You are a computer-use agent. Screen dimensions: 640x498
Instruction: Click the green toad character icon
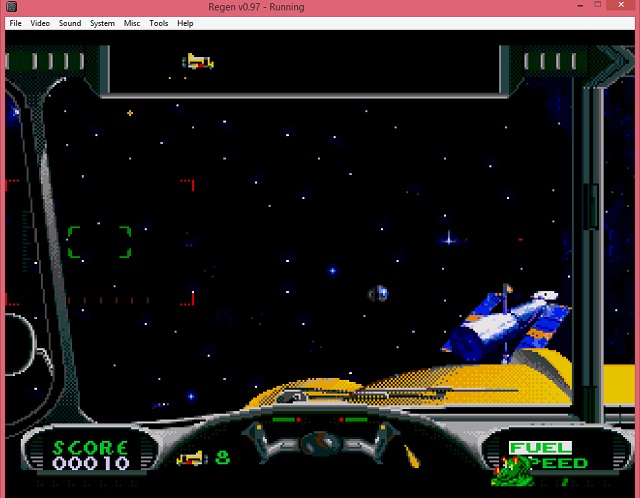point(512,472)
